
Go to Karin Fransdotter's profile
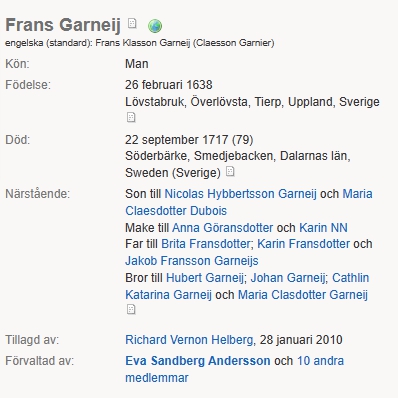303,244
